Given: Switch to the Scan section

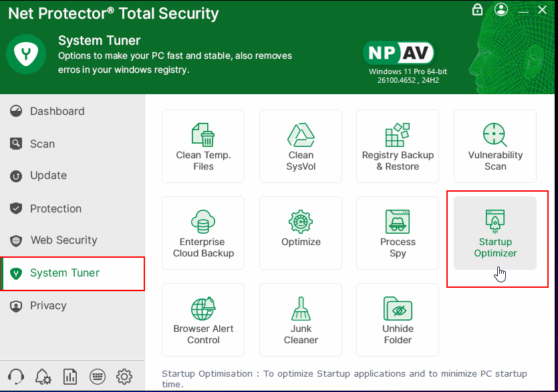Looking at the screenshot, I should 42,144.
